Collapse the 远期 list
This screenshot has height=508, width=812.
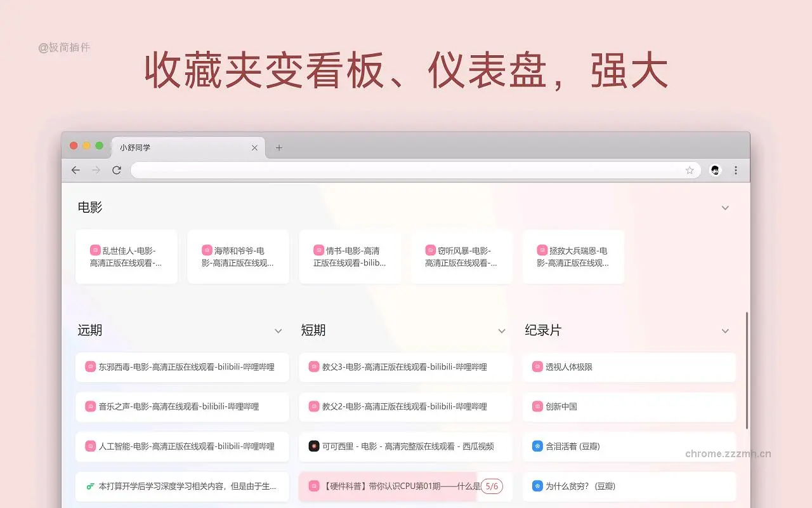278,331
